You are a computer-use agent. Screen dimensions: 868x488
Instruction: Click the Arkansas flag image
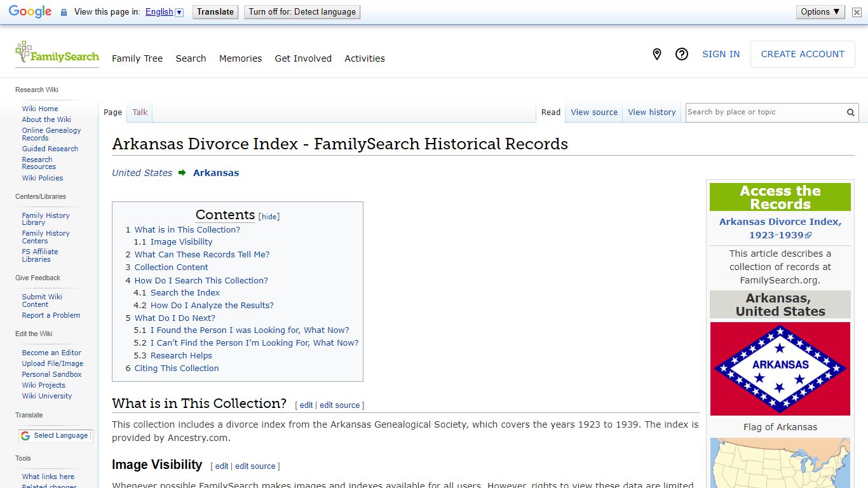click(780, 369)
